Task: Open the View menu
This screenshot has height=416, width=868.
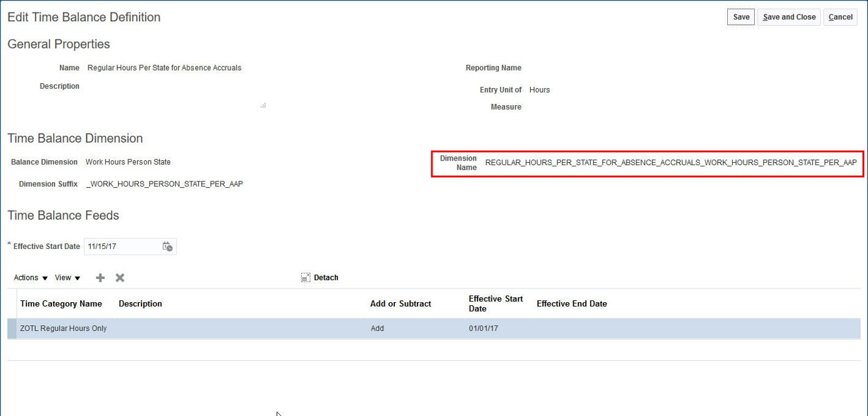Action: (x=67, y=277)
